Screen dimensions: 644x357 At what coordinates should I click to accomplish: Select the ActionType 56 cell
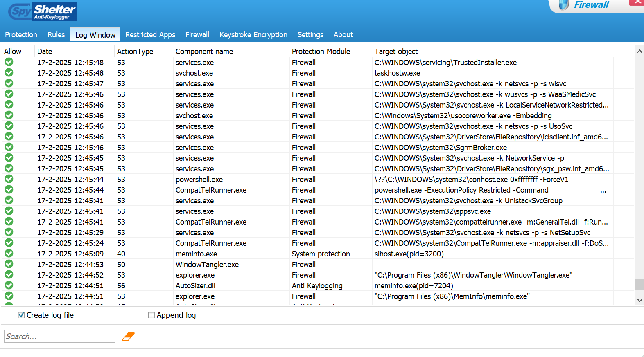pyautogui.click(x=121, y=285)
